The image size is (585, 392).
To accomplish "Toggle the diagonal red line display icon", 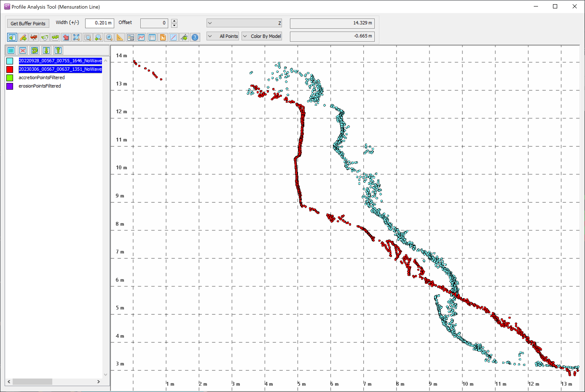I will pyautogui.click(x=173, y=37).
